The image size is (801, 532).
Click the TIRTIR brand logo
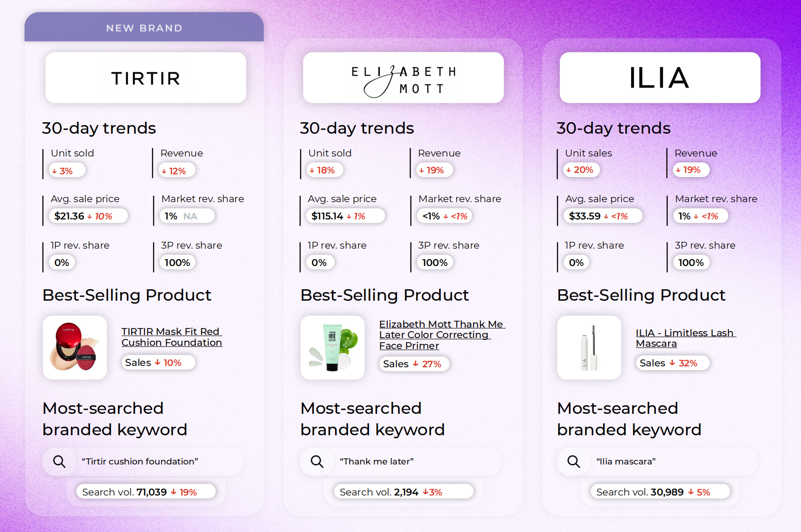click(146, 78)
